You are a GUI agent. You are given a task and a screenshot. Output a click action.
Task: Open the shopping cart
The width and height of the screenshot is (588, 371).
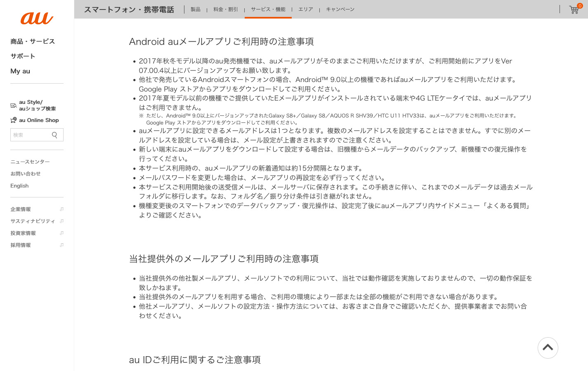[x=574, y=9]
